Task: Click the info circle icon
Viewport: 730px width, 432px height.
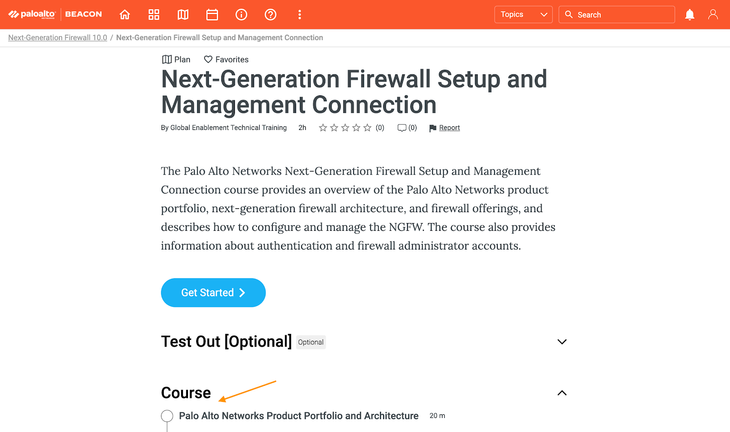Action: click(241, 14)
